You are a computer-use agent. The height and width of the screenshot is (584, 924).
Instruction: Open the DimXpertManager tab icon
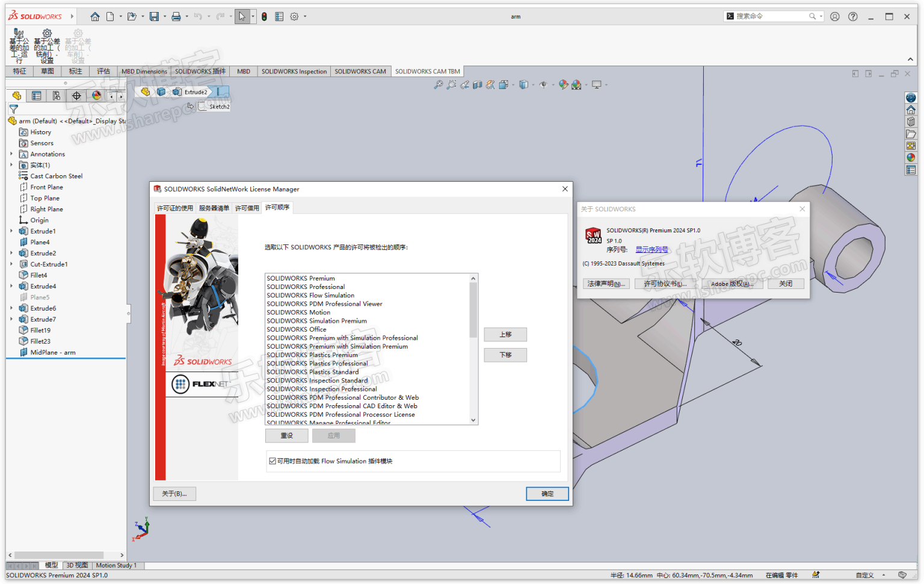tap(76, 96)
